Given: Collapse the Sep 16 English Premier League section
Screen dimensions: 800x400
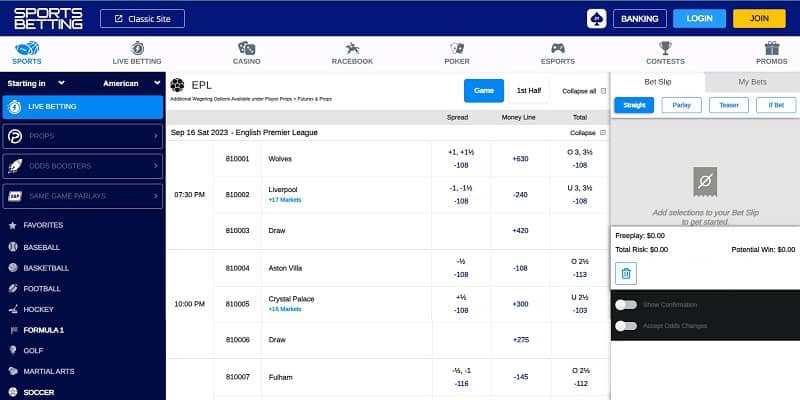Looking at the screenshot, I should [x=587, y=133].
